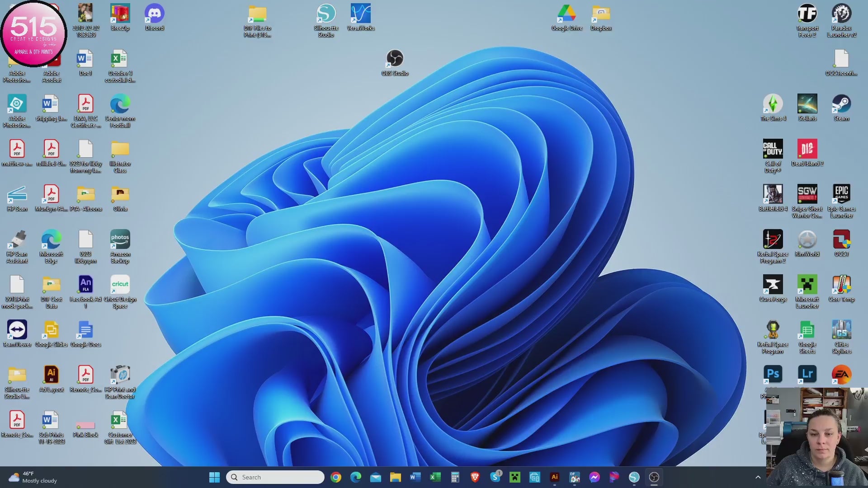The image size is (868, 488).
Task: Open the Customer Gift List 2023 spreadsheet
Action: click(x=120, y=421)
